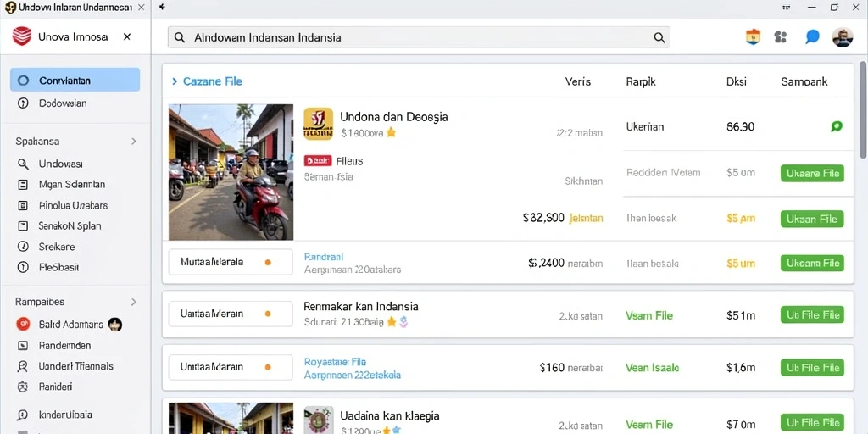Click the red Flleus badge icon
The image size is (868, 434).
coord(318,161)
